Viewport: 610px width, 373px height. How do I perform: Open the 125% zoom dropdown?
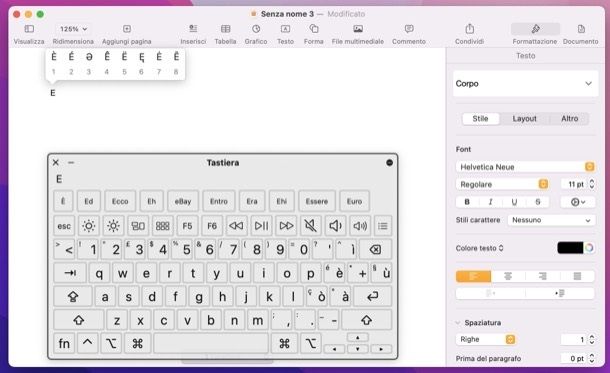tap(73, 29)
